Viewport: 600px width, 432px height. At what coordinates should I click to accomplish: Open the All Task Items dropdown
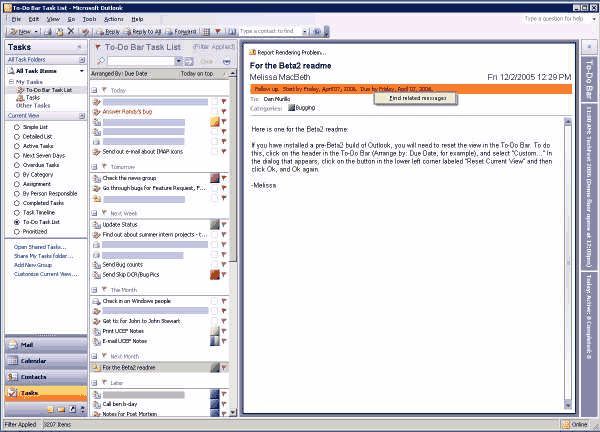coord(82,71)
